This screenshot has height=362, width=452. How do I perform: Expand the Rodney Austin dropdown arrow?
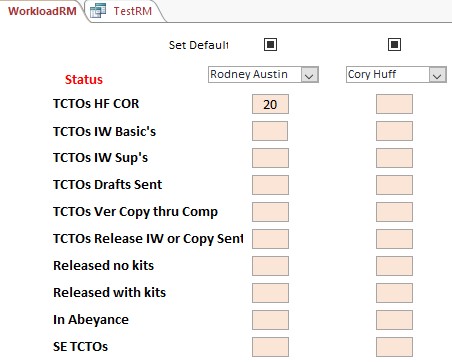[x=309, y=75]
